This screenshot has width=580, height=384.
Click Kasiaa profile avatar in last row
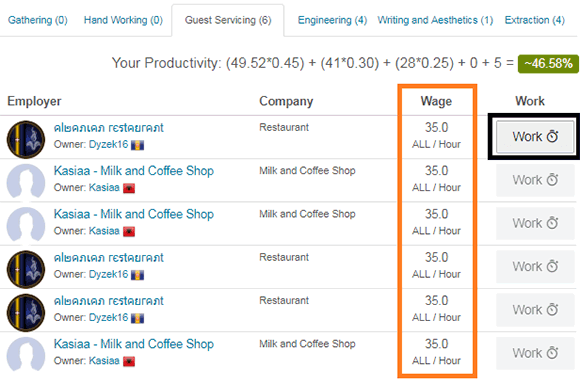pos(26,354)
